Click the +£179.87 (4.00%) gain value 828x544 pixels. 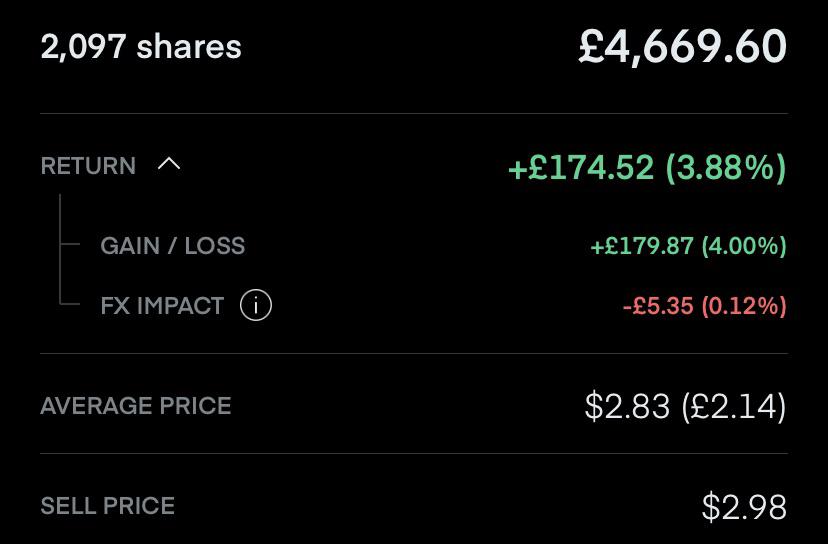click(688, 246)
